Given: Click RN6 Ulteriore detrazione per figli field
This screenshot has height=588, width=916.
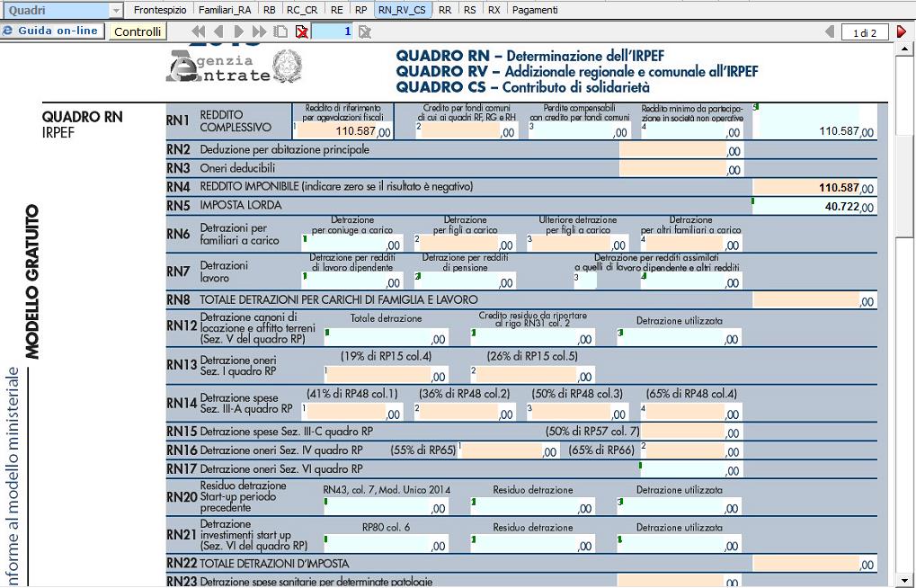Looking at the screenshot, I should [x=578, y=244].
